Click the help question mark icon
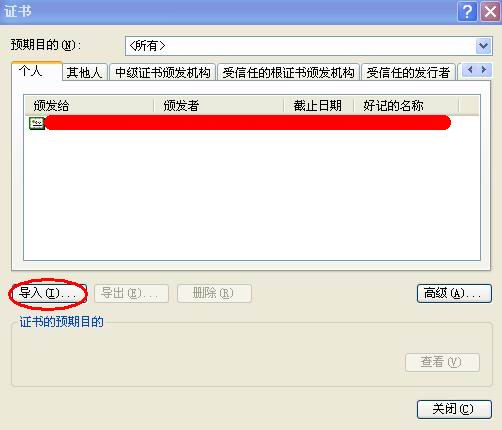The height and width of the screenshot is (430, 502). tap(468, 12)
